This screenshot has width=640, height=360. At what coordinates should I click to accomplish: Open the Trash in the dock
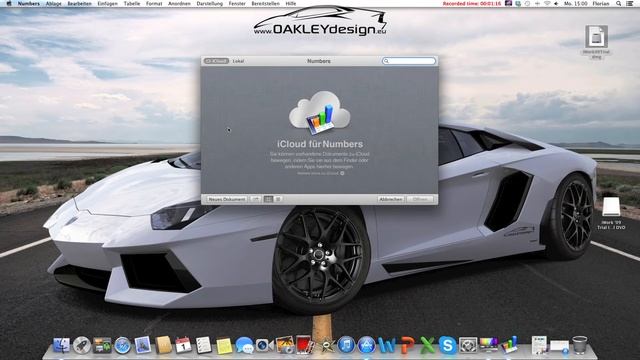[580, 345]
